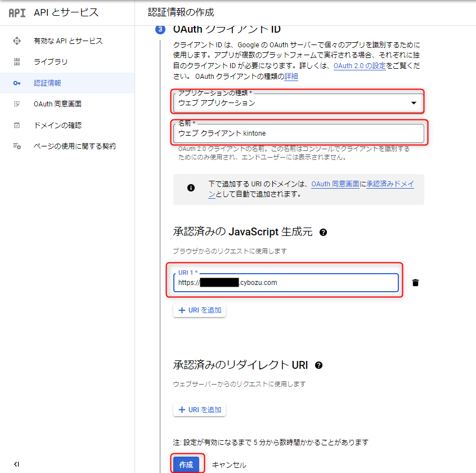Delete URI 1 with trash icon
The height and width of the screenshot is (473, 476).
click(x=415, y=283)
